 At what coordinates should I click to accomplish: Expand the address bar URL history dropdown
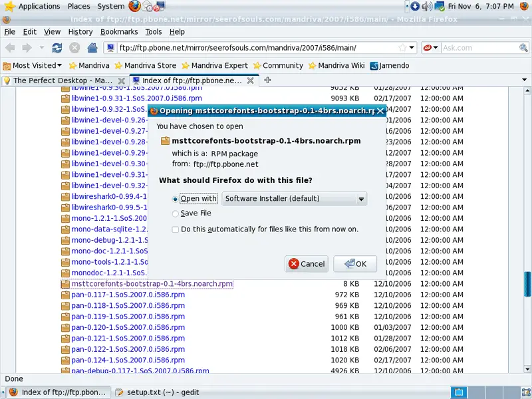412,48
